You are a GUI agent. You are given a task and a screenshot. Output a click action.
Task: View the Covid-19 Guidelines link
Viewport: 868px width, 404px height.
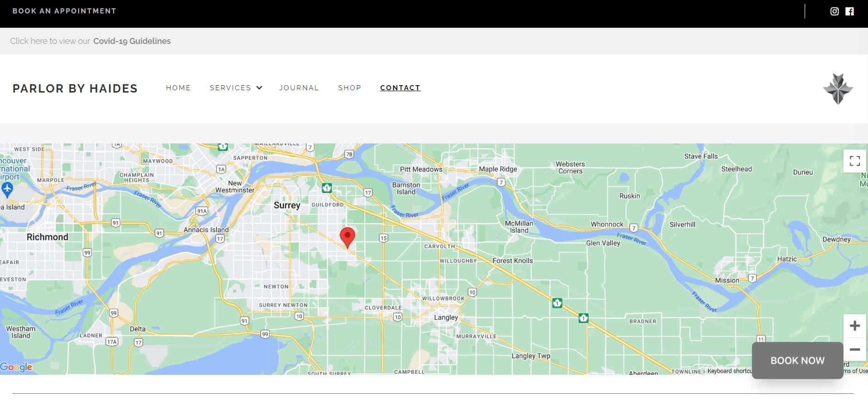point(132,41)
